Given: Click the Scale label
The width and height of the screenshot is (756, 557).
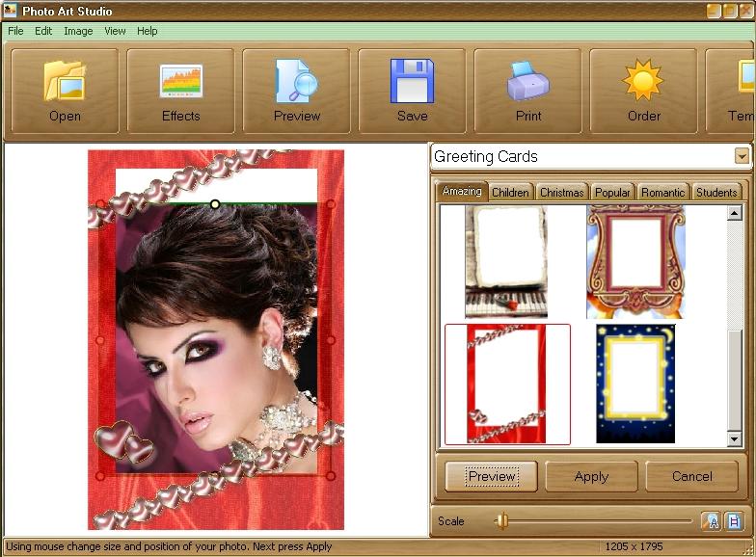Looking at the screenshot, I should (451, 521).
